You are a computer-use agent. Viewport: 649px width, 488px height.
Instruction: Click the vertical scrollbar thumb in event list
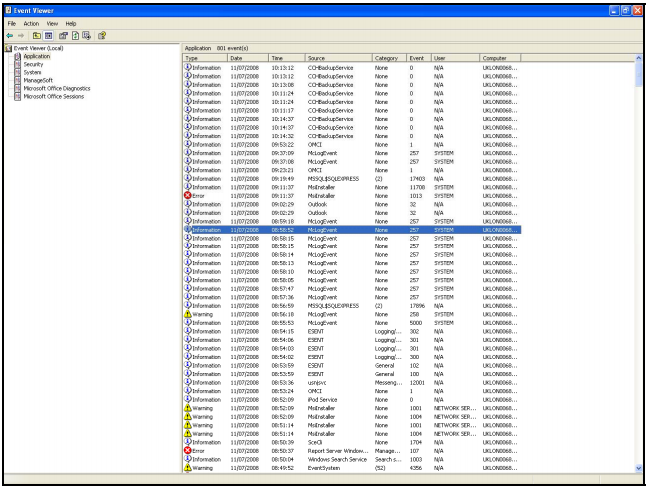click(638, 75)
